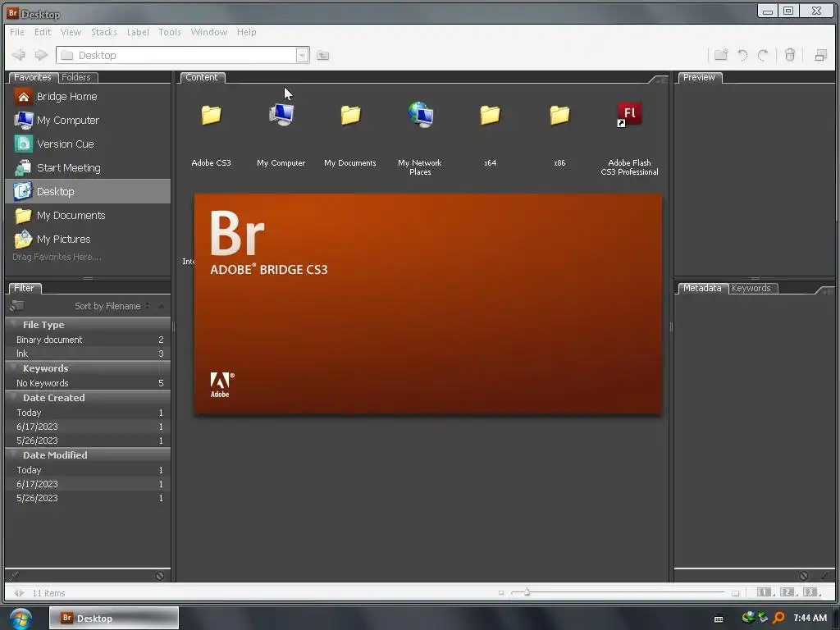
Task: Select workspace 3 button
Action: 811,592
